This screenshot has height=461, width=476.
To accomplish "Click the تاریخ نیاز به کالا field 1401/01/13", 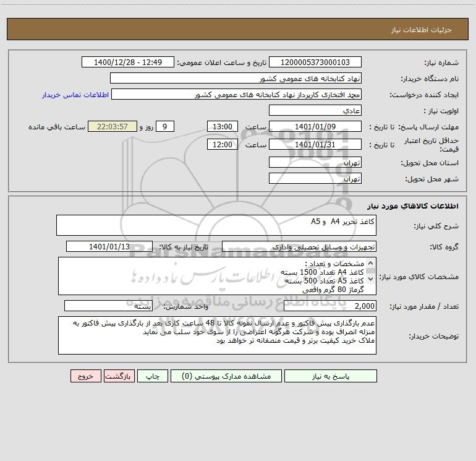I will click(109, 246).
